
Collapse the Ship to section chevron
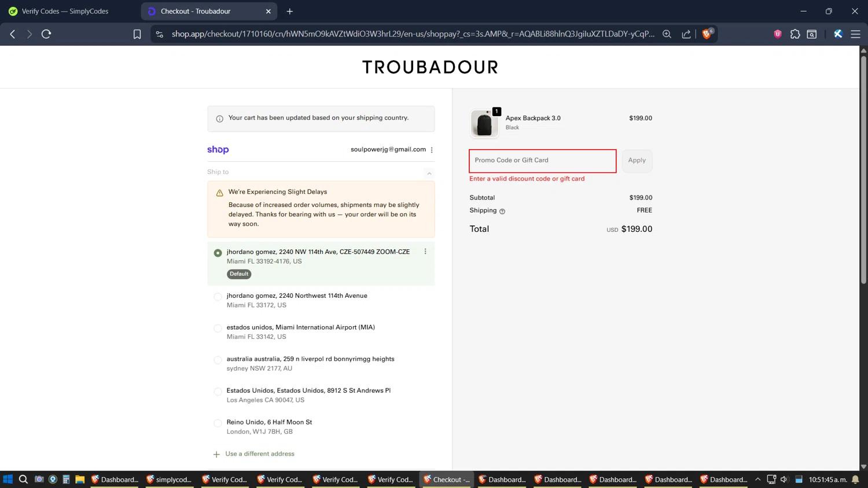429,173
